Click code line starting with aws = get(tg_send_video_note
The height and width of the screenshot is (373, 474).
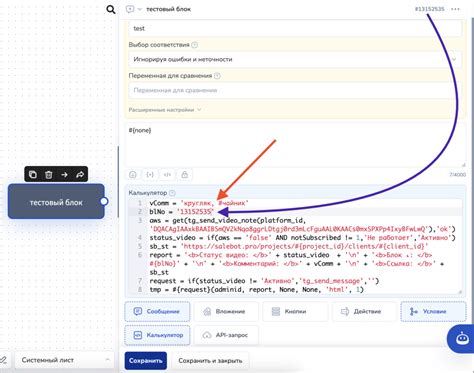[x=302, y=225]
